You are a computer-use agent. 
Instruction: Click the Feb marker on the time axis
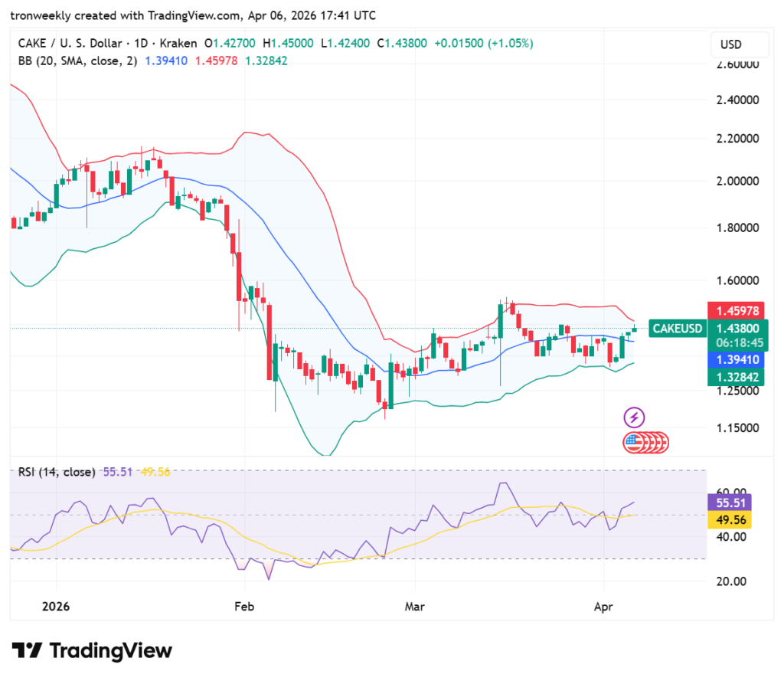243,606
